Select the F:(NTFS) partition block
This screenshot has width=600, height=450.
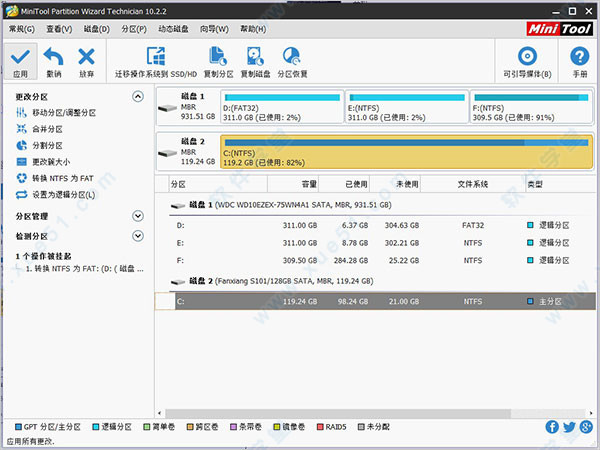[x=532, y=107]
